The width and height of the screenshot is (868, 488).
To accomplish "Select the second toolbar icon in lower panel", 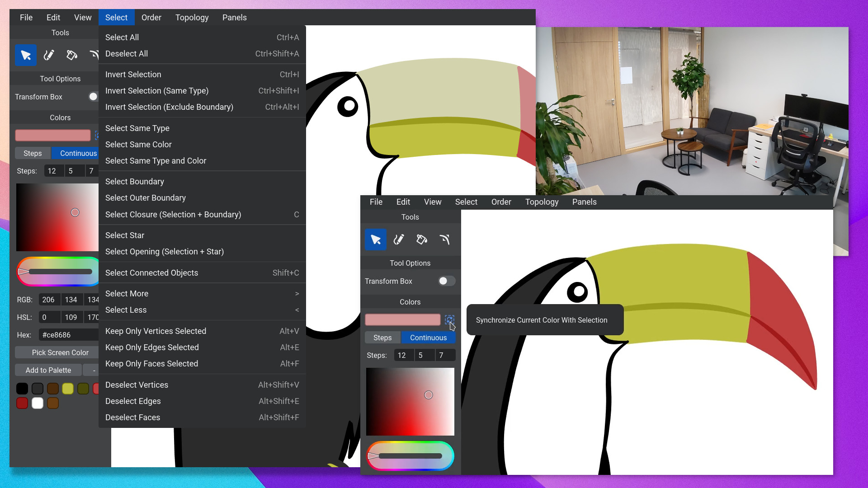I will 399,239.
